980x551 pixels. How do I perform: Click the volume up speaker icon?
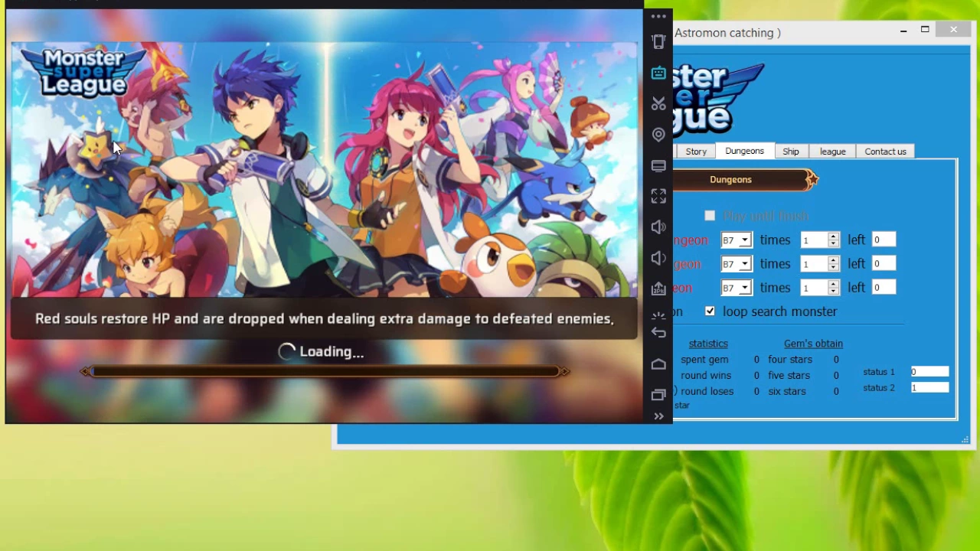pyautogui.click(x=658, y=227)
